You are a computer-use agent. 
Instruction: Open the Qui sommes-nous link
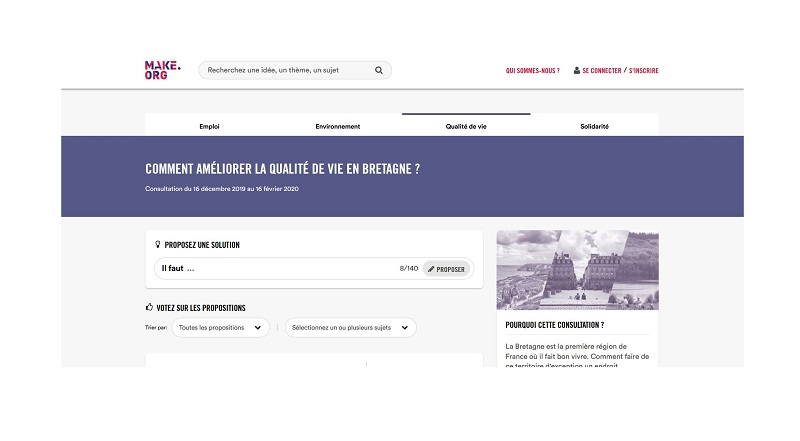(x=532, y=71)
